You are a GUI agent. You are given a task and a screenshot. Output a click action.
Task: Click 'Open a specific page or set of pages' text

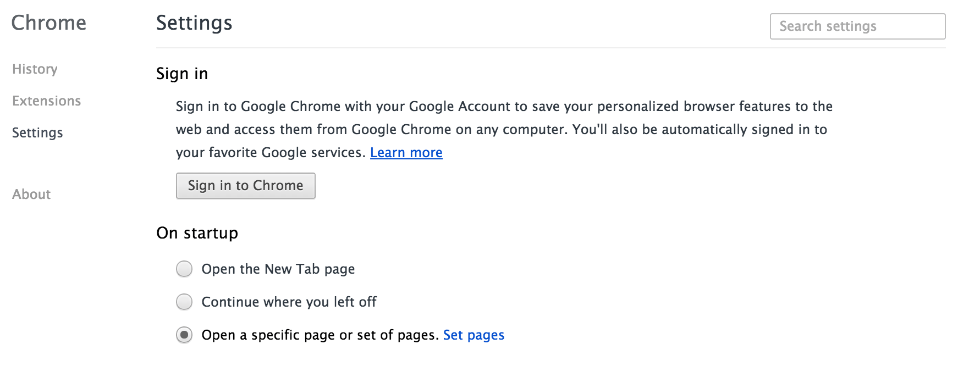(x=320, y=335)
